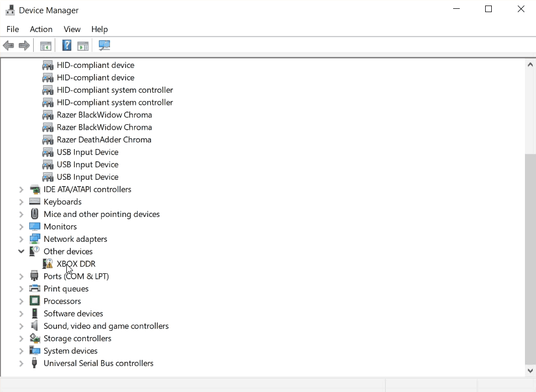Expand the Monitors node
Viewport: 536px width, 392px height.
point(21,227)
